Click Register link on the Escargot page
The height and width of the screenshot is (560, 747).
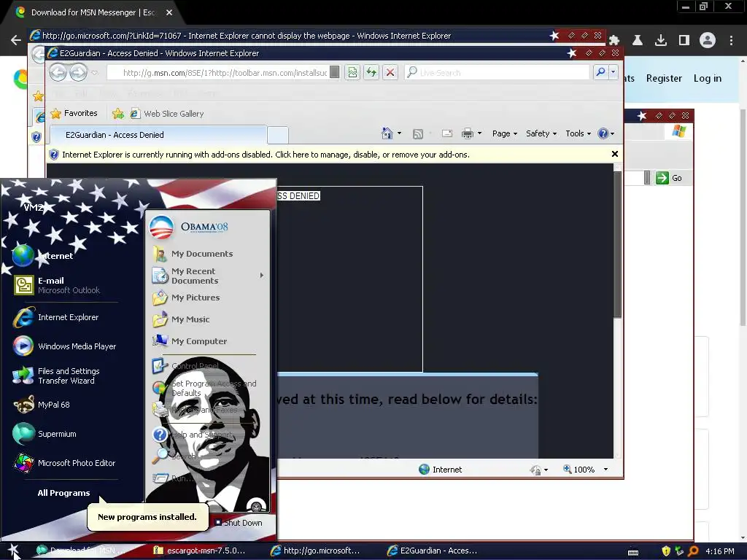pos(664,78)
